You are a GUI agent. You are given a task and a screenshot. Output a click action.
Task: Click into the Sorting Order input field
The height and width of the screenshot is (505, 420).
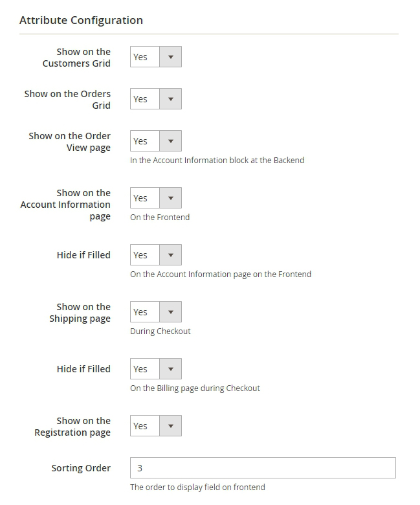(x=263, y=468)
